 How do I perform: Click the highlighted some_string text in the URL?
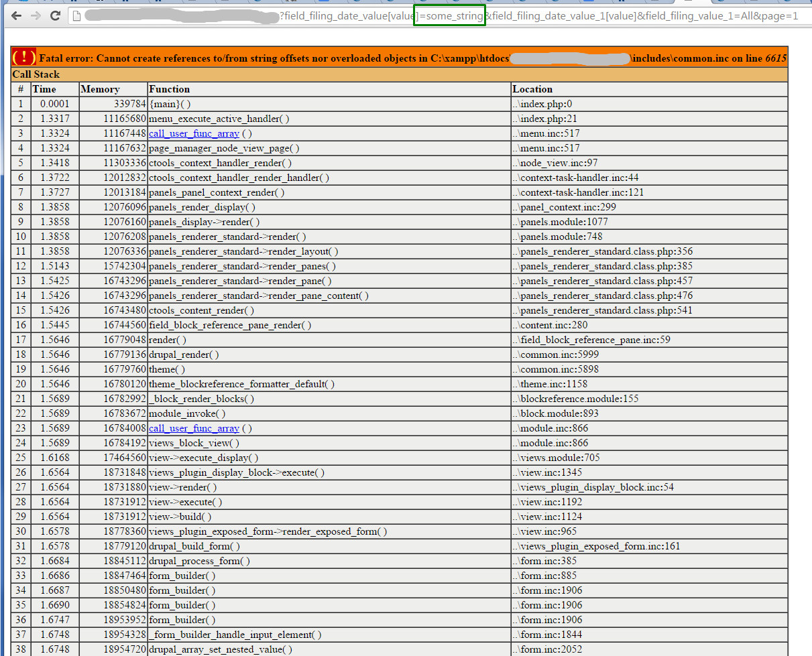449,15
